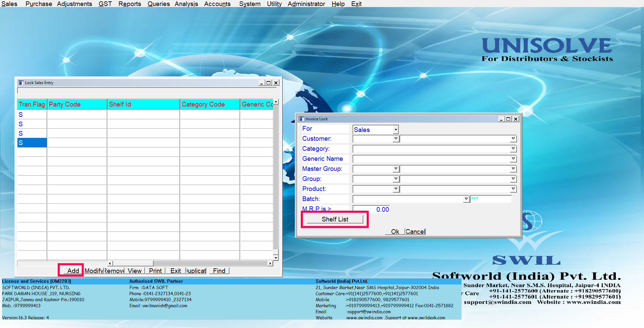This screenshot has width=644, height=328.
Task: Open the Utility menu
Action: tap(274, 4)
